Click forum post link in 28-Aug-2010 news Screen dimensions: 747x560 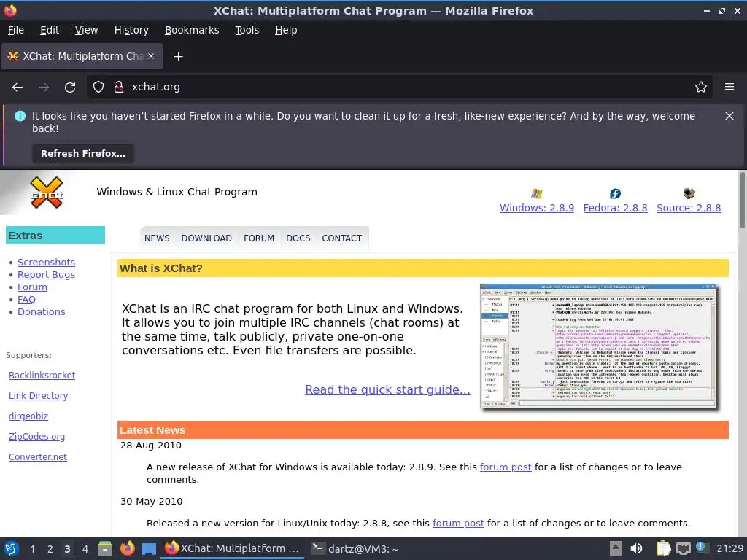coord(506,467)
